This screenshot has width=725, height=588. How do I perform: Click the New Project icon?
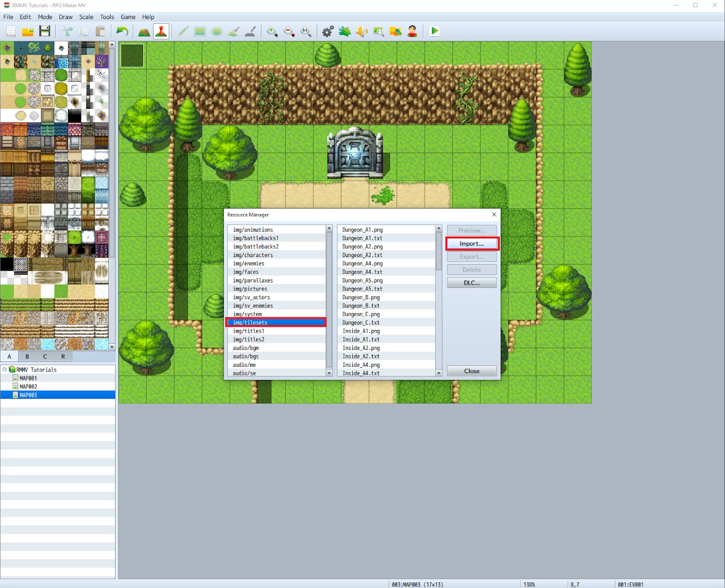pos(11,31)
